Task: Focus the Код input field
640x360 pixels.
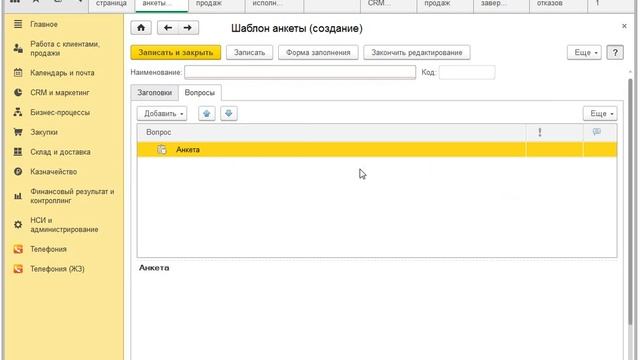Action: [x=467, y=72]
